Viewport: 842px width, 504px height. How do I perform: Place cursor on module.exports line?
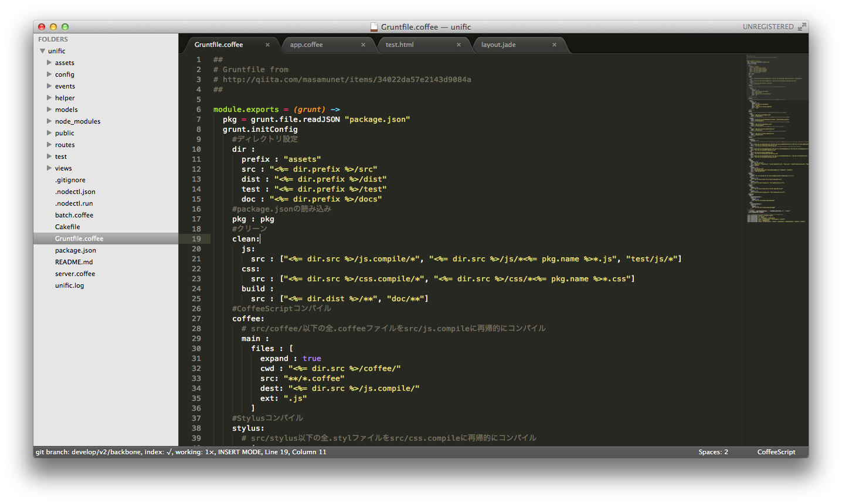pos(276,109)
